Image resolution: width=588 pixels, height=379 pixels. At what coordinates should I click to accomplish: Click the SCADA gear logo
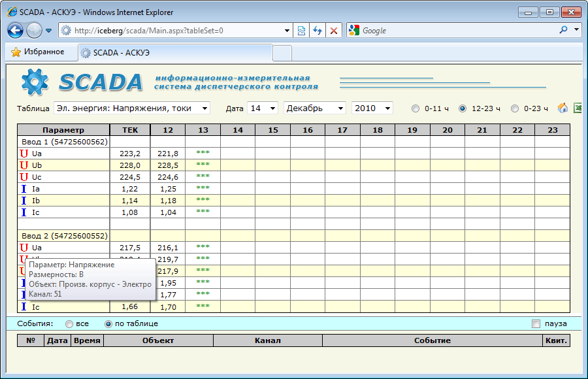click(x=35, y=82)
